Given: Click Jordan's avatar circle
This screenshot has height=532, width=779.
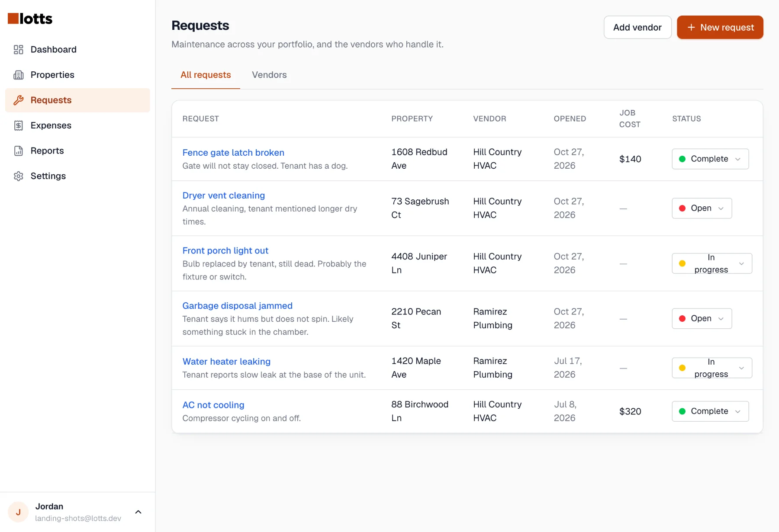Looking at the screenshot, I should [x=18, y=512].
